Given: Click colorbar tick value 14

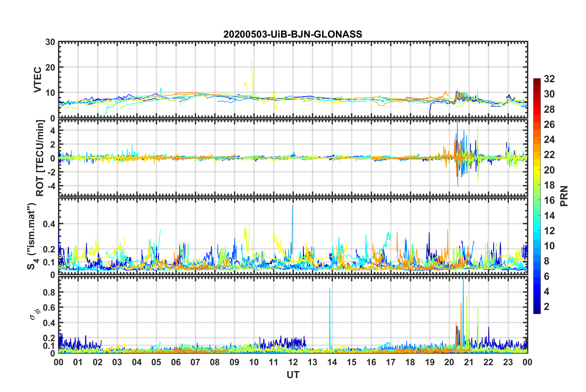Looking at the screenshot, I should [x=549, y=215].
